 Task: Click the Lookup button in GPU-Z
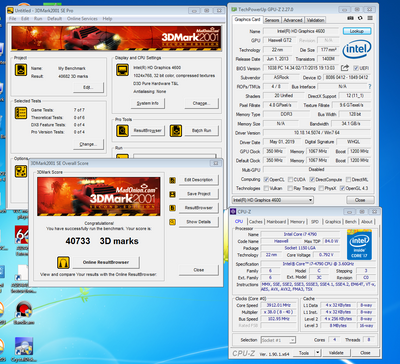pyautogui.click(x=357, y=31)
